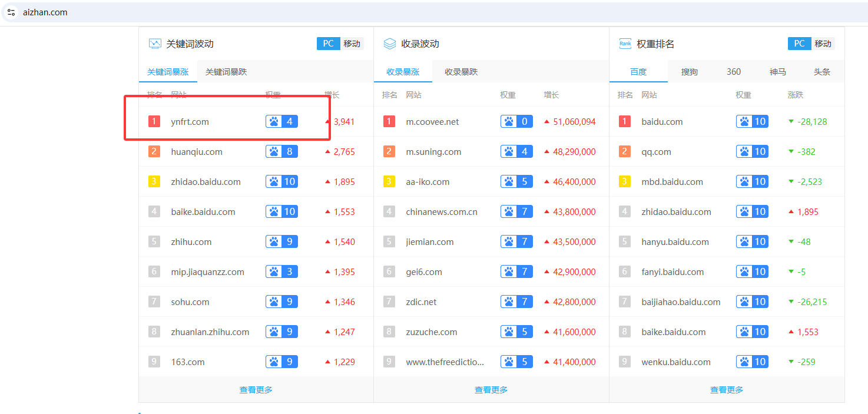Click the weight 0 badge for m.coovee.net
The height and width of the screenshot is (414, 868).
coord(516,121)
